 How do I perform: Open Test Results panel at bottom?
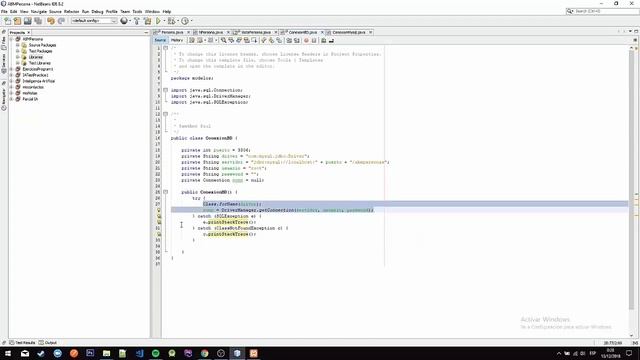(22, 343)
